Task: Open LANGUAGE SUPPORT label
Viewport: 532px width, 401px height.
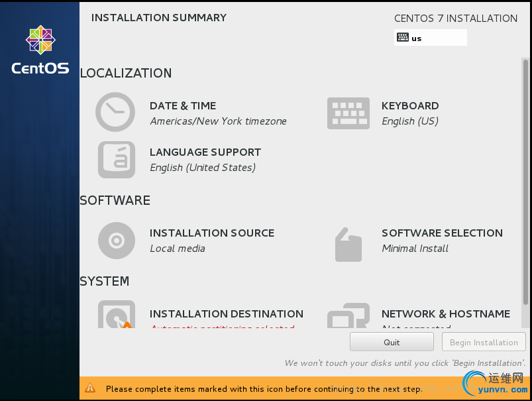Action: (205, 152)
